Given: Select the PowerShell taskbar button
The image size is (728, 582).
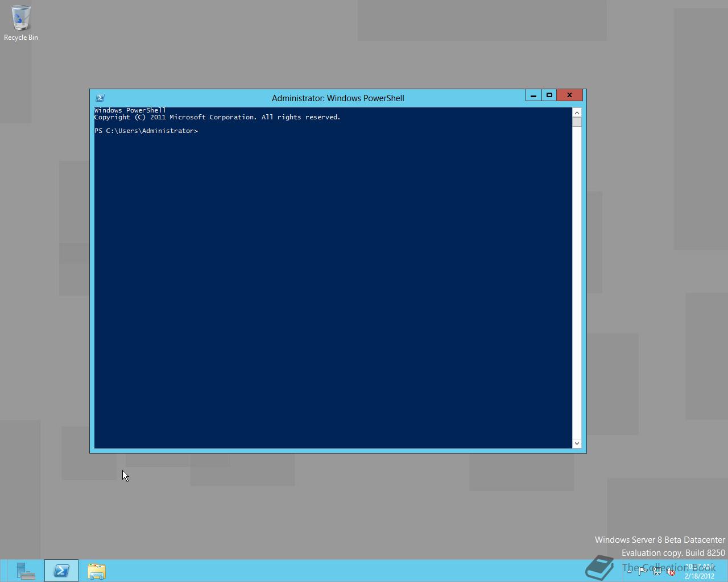Looking at the screenshot, I should click(61, 571).
